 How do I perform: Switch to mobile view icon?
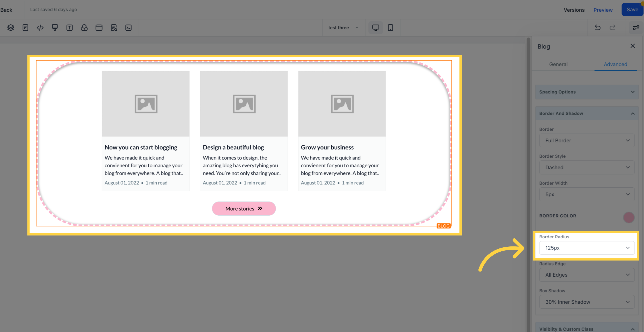pos(390,27)
